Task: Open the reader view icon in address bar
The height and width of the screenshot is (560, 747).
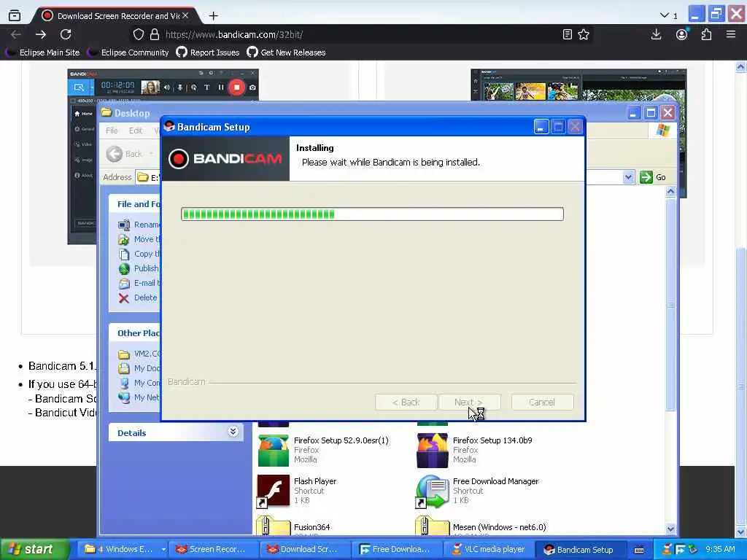Action: [x=567, y=34]
